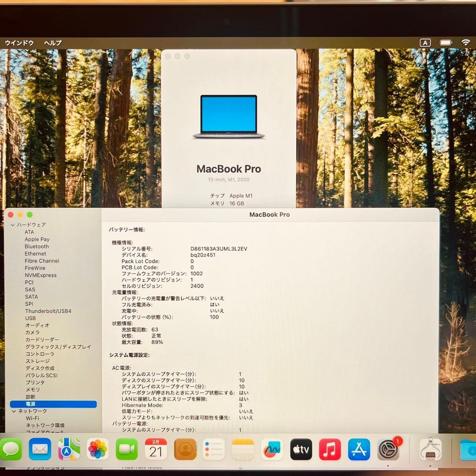Open Photos from the Dock
The width and height of the screenshot is (476, 476).
pos(98,450)
